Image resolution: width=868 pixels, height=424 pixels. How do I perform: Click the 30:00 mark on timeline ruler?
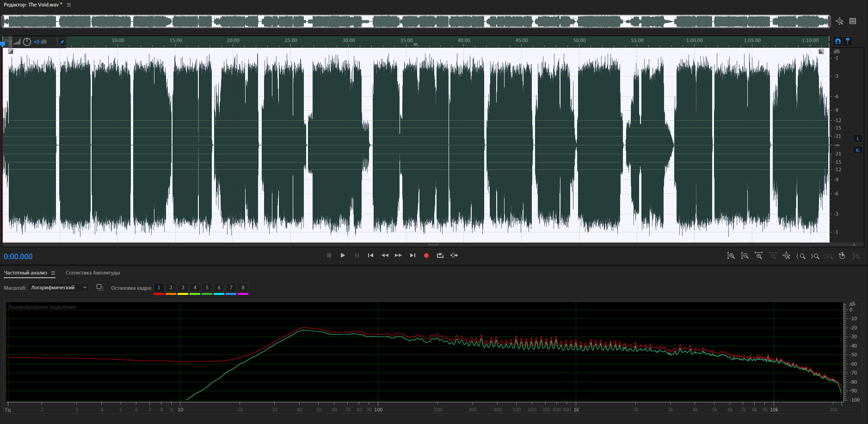349,40
